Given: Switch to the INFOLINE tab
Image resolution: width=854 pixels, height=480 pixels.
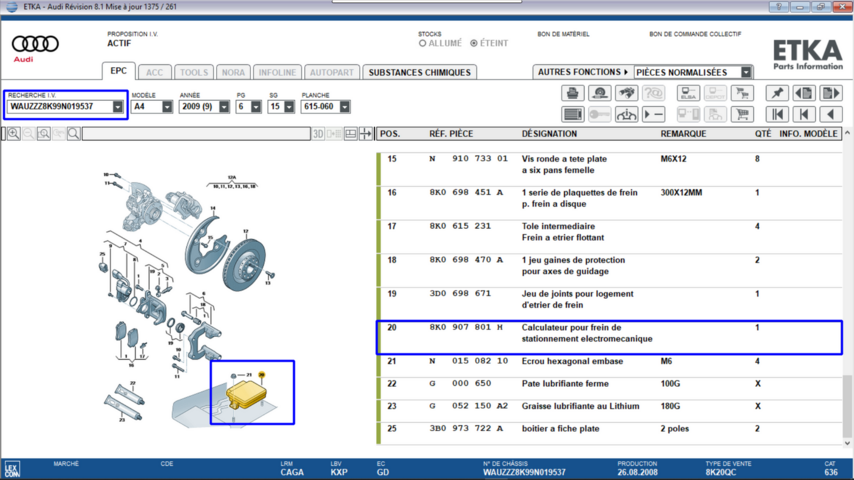Looking at the screenshot, I should click(x=277, y=72).
